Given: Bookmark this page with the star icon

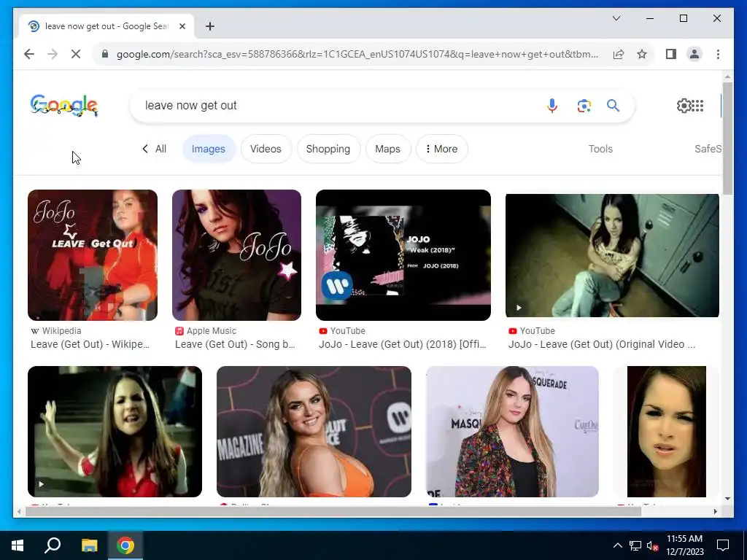Looking at the screenshot, I should pyautogui.click(x=642, y=54).
